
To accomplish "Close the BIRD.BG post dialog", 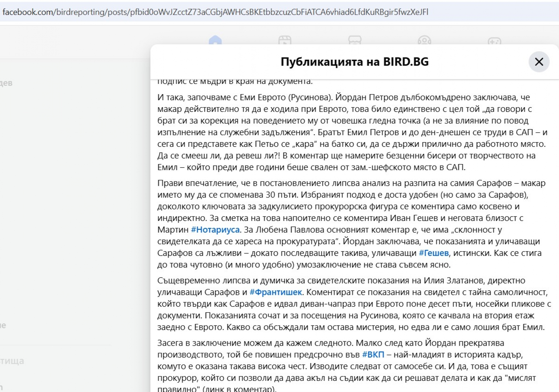I will (x=539, y=62).
